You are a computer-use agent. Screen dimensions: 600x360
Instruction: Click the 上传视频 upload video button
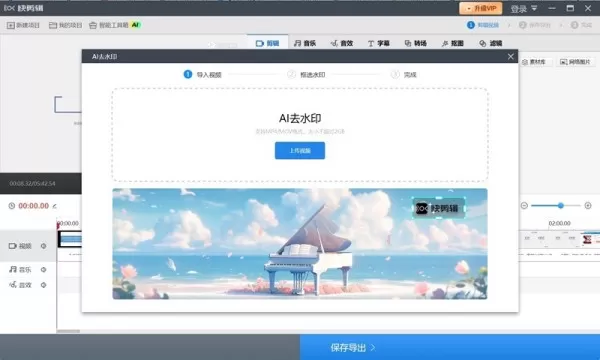pos(300,151)
